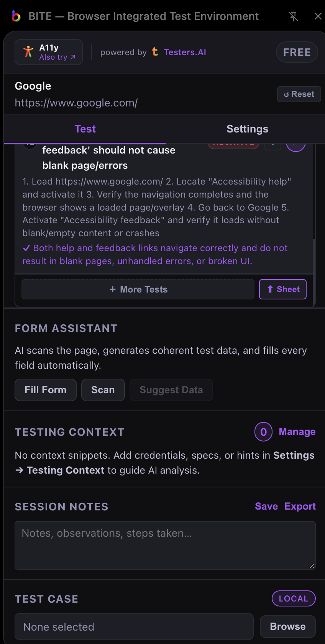Click the FREE plan badge
This screenshot has height=644, width=325.
pyautogui.click(x=297, y=52)
